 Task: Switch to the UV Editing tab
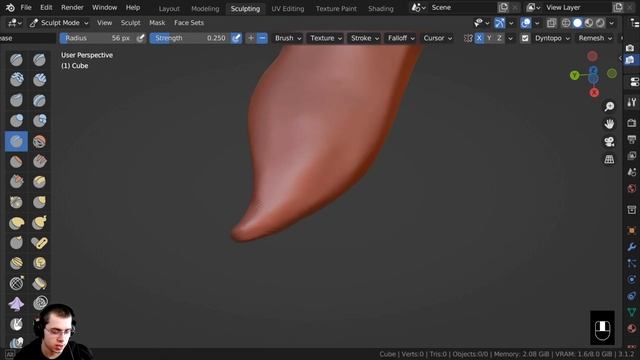(x=288, y=8)
